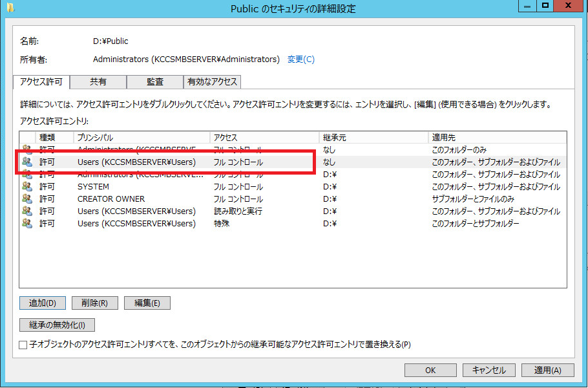The image size is (588, 388).
Task: Enable the 子オブジェクトのアクセス許可エントリ replacement checkbox
Action: (21, 345)
